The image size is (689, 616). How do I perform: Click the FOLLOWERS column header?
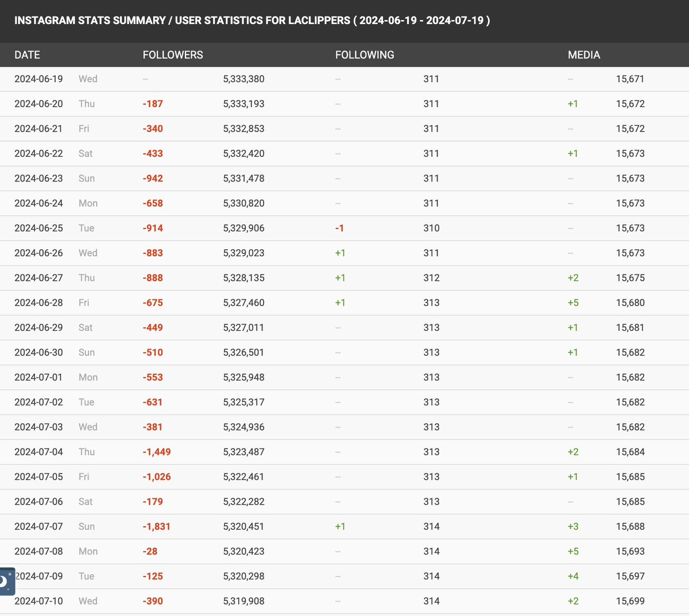tap(173, 55)
